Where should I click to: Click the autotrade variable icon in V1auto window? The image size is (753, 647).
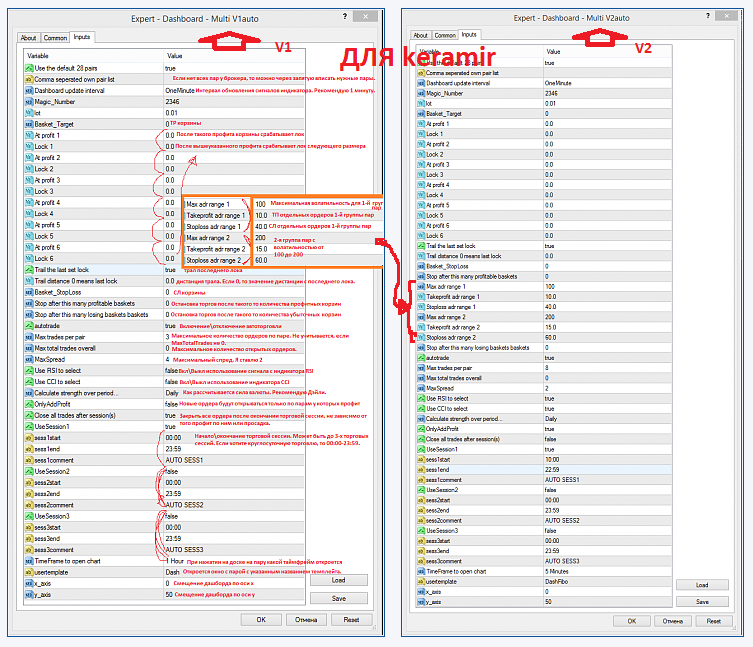coord(29,326)
